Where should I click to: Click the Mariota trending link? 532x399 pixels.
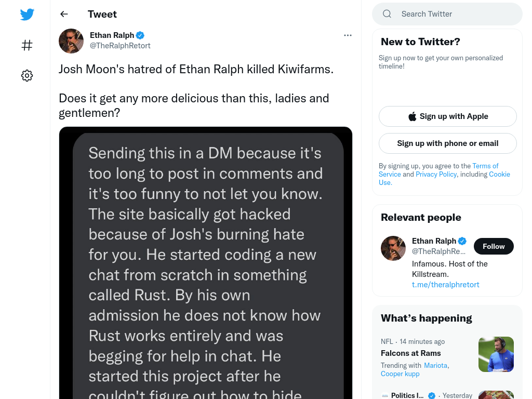click(x=436, y=365)
